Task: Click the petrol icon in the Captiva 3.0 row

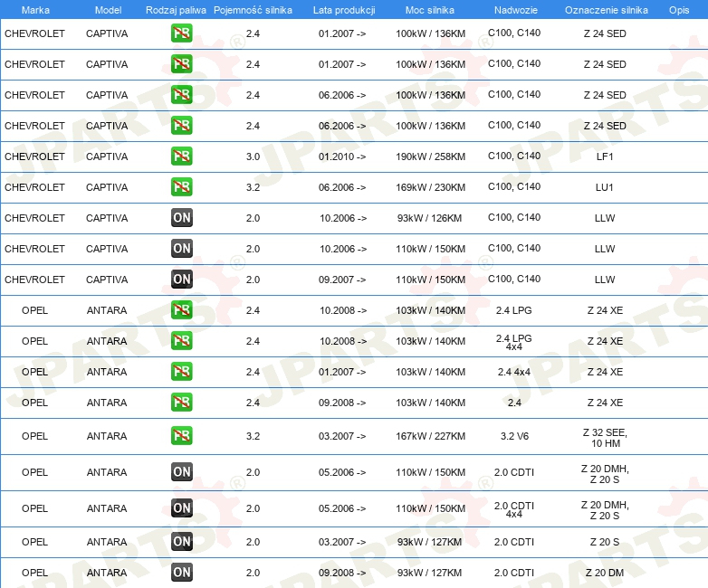Action: pos(182,156)
